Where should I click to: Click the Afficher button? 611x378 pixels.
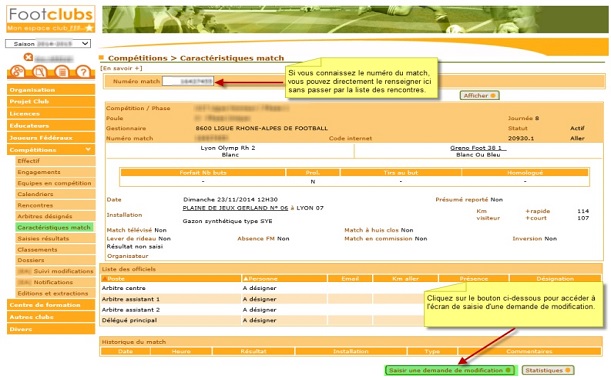click(x=479, y=95)
